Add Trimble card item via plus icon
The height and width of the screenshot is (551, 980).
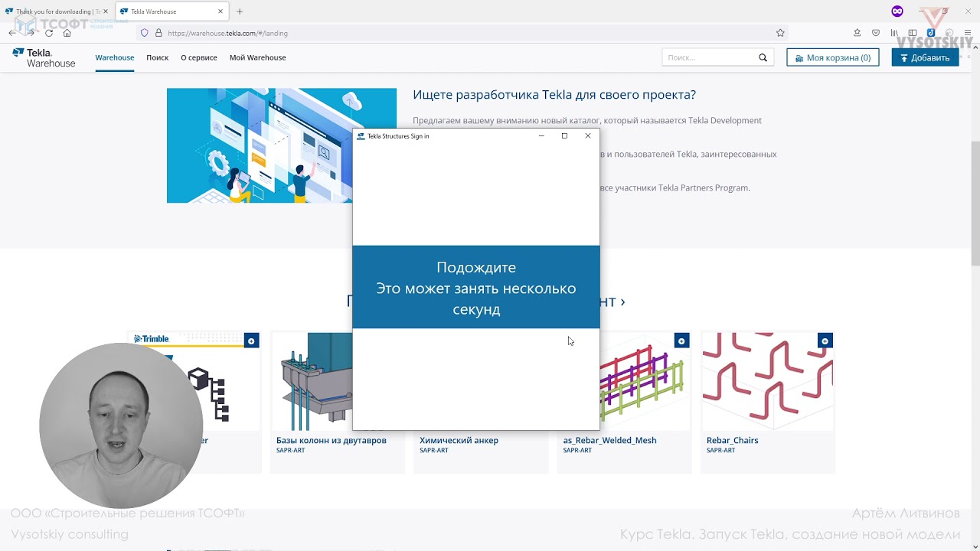tap(251, 341)
